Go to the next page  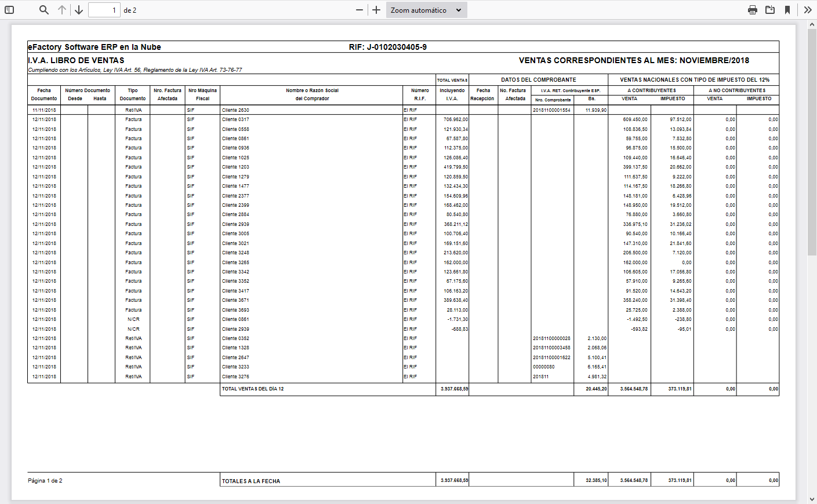coord(79,10)
